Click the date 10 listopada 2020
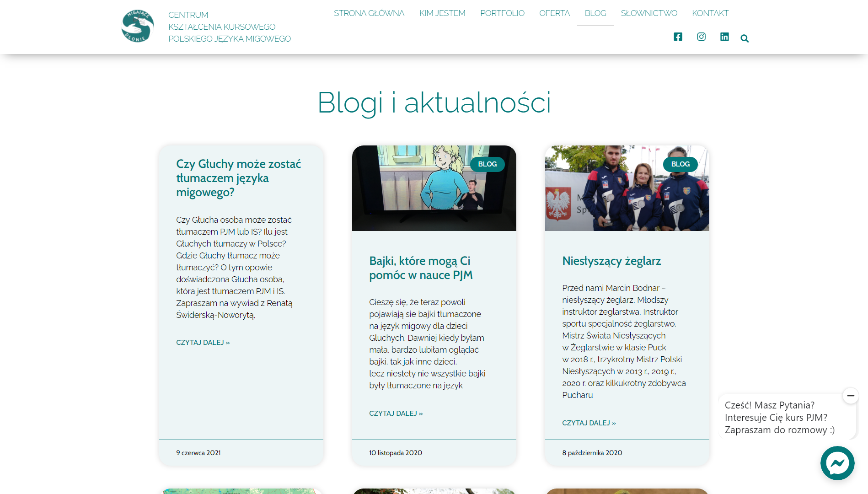The image size is (868, 494). [x=396, y=453]
